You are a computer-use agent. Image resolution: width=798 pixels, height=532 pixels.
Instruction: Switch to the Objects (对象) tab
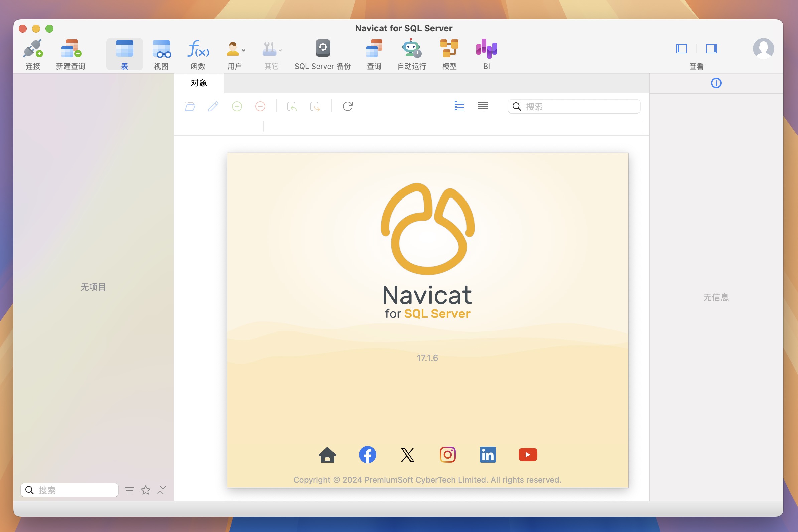199,83
